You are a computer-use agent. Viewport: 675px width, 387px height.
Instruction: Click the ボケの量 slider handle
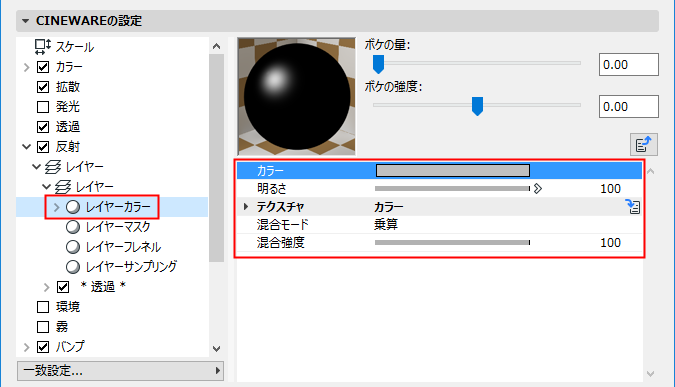pyautogui.click(x=378, y=64)
